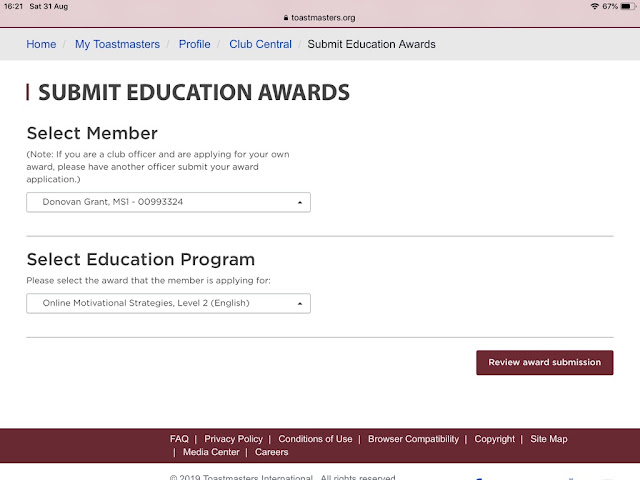
Task: Tap the battery indicator icon
Action: coord(628,6)
